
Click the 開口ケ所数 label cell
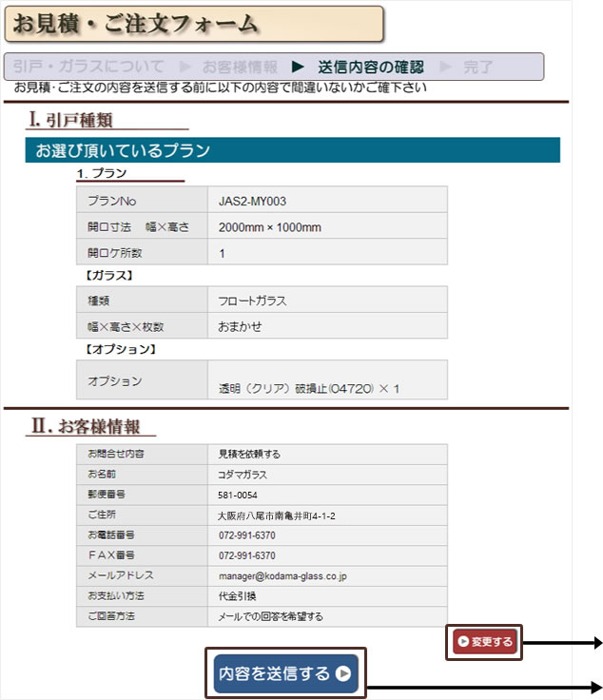(142, 253)
